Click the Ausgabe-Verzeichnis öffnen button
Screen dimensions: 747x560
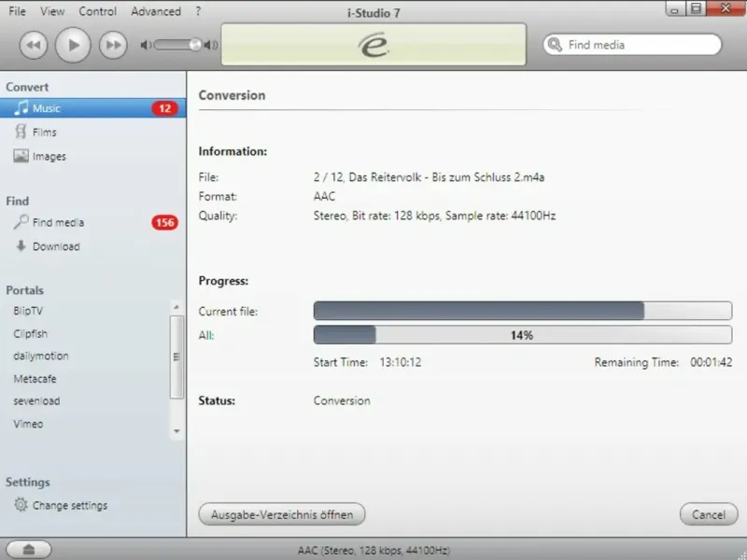click(x=282, y=514)
